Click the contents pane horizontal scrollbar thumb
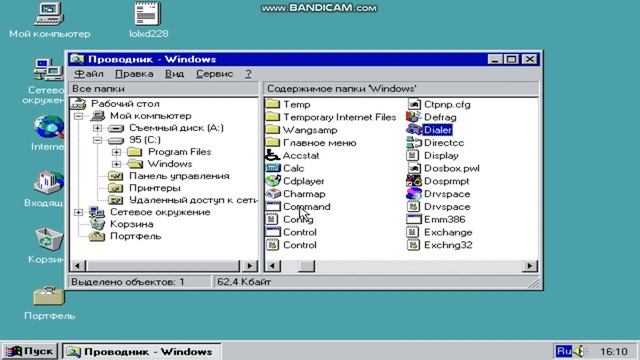 pyautogui.click(x=307, y=266)
